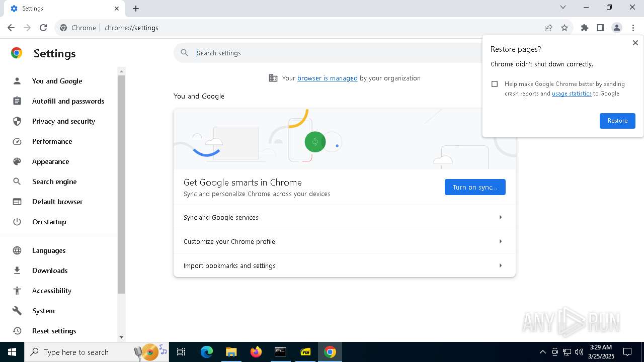Open the notification center icon
Viewport: 644px width, 362px height.
click(627, 352)
